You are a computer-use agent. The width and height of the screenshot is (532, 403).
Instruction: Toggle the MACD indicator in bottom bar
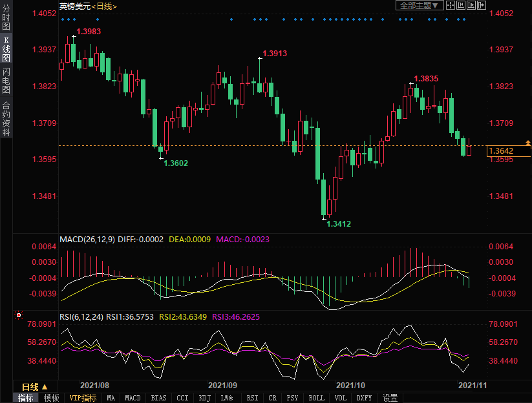[x=133, y=398]
